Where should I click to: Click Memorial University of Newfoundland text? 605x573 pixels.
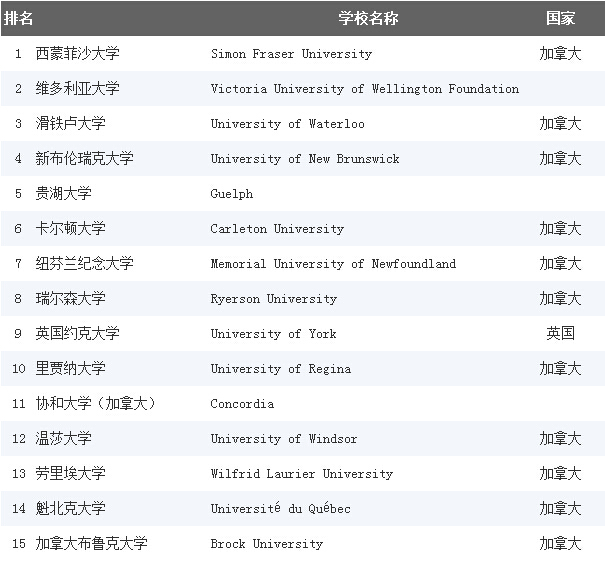pyautogui.click(x=333, y=264)
